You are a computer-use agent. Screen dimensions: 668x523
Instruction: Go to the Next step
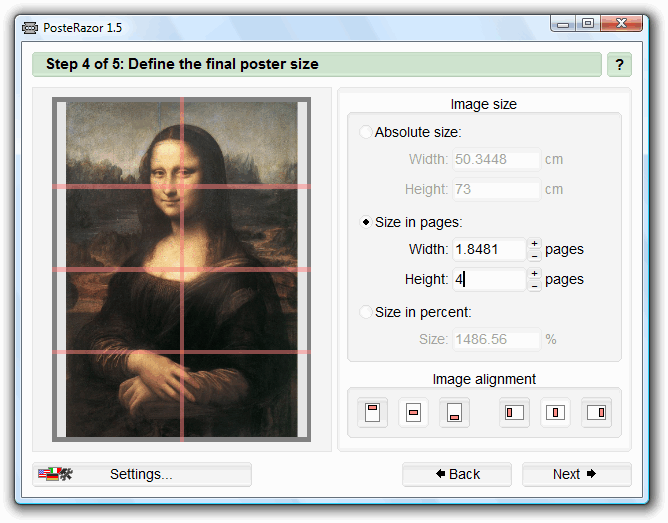(x=575, y=474)
